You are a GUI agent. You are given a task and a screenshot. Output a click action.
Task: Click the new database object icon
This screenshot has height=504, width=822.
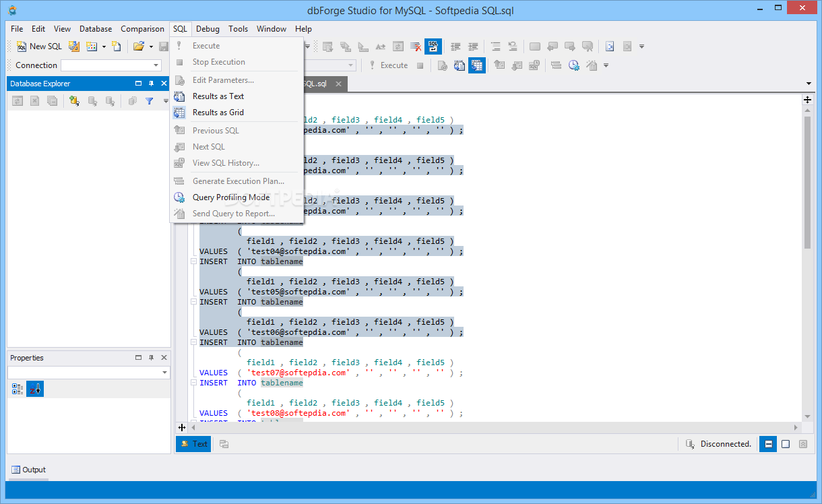click(92, 46)
